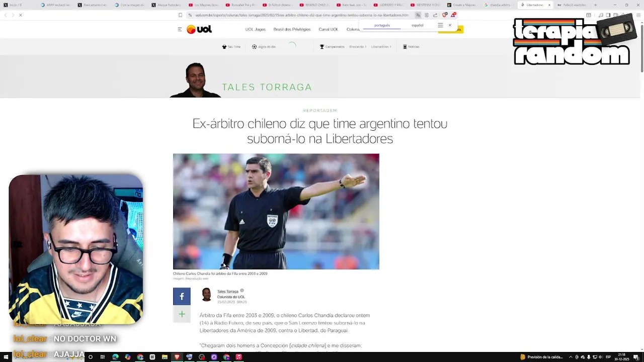Open Brasil dos Privilégios menu item
This screenshot has width=644, height=362.
point(292,29)
